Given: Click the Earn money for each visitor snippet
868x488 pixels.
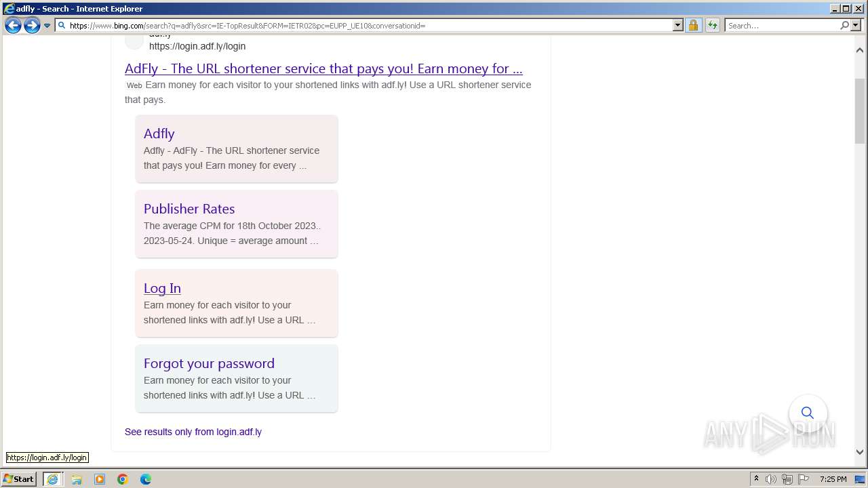Looking at the screenshot, I should coord(328,92).
